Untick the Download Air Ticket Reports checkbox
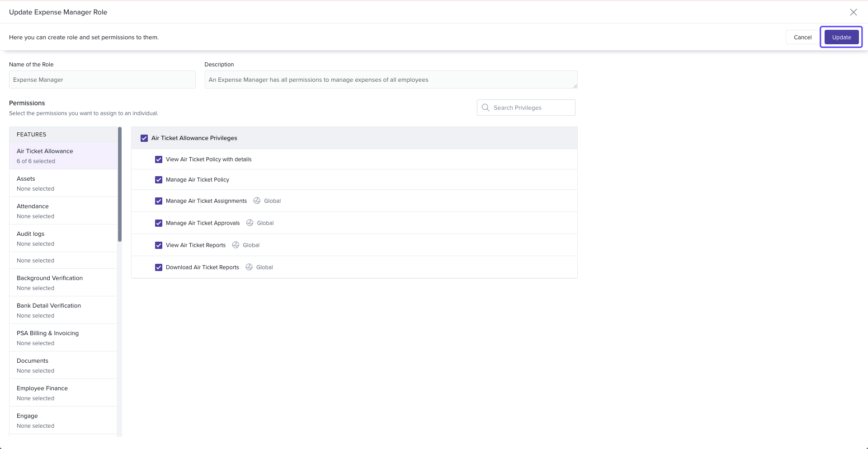The image size is (868, 449). click(159, 267)
